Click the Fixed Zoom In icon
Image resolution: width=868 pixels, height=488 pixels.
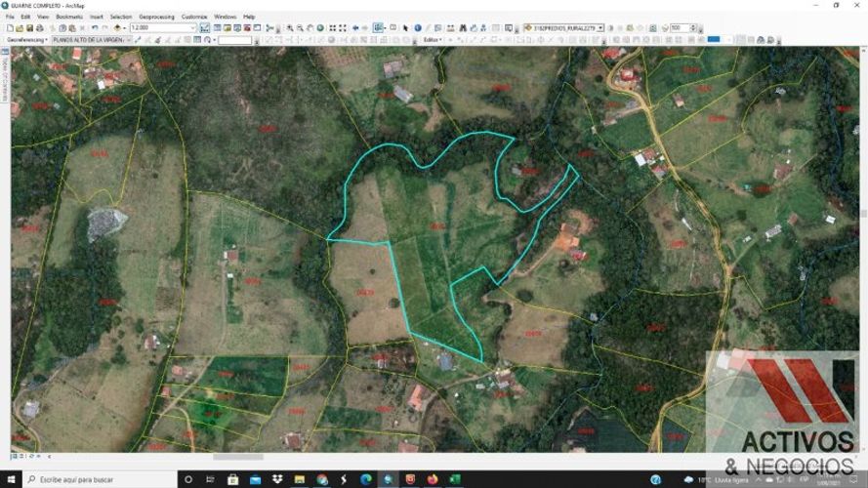pos(333,27)
